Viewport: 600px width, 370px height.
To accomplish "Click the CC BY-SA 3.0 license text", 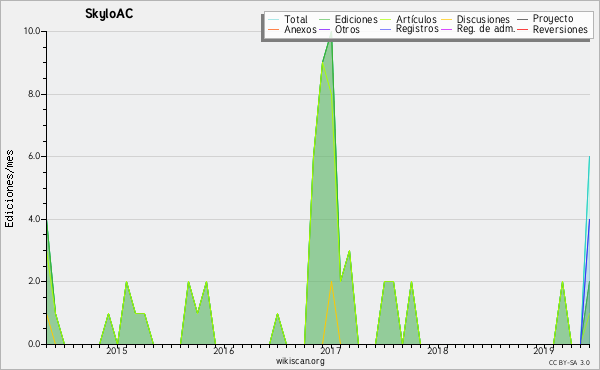I will pos(569,362).
